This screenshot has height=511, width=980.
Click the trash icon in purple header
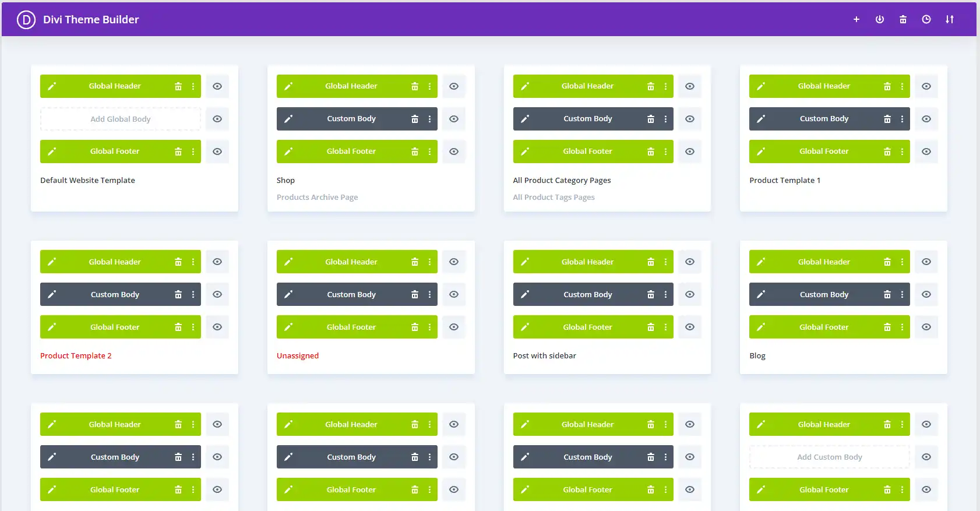tap(903, 19)
